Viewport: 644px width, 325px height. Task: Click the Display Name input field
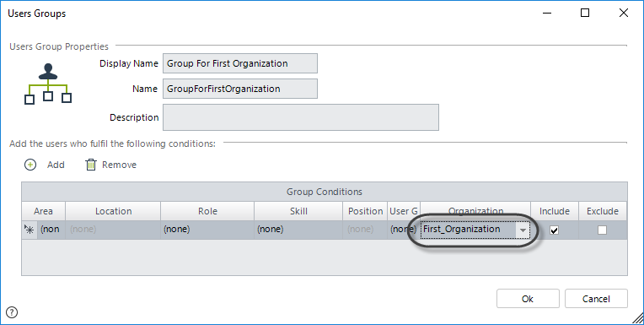click(240, 63)
